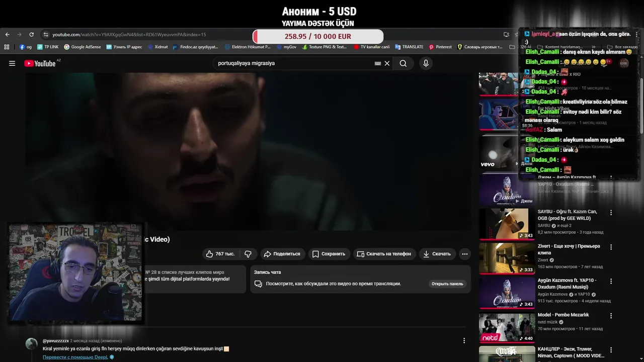Click the browser forward arrow

tap(19, 35)
